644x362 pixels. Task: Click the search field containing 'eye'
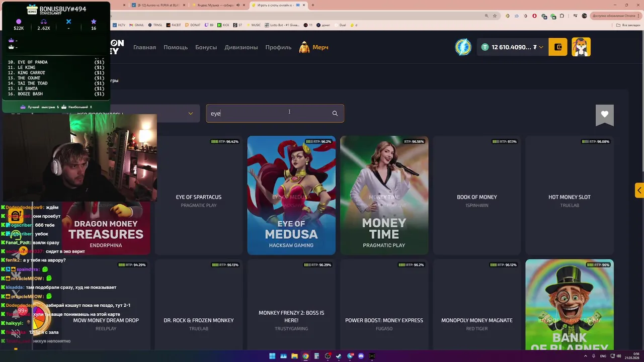coord(275,114)
